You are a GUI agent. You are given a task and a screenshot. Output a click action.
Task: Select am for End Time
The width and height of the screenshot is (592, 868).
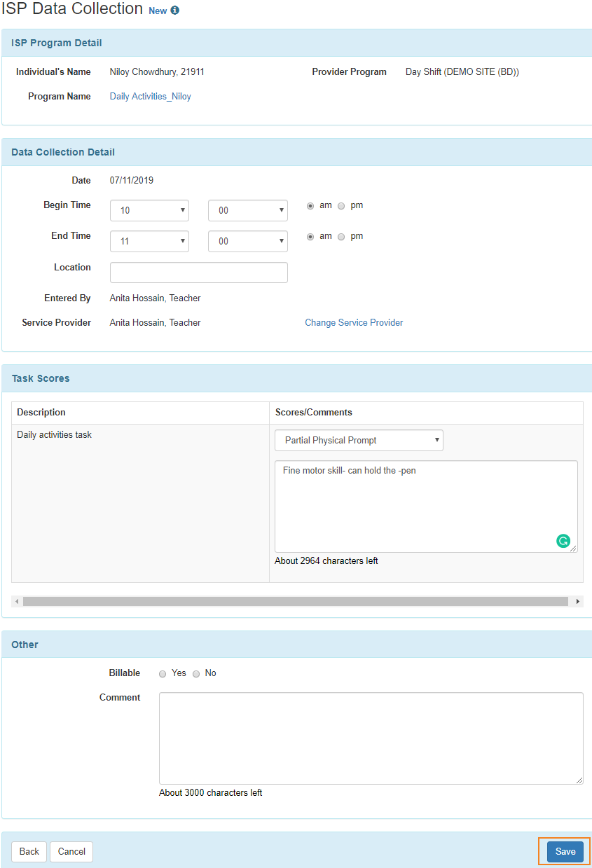click(x=310, y=237)
